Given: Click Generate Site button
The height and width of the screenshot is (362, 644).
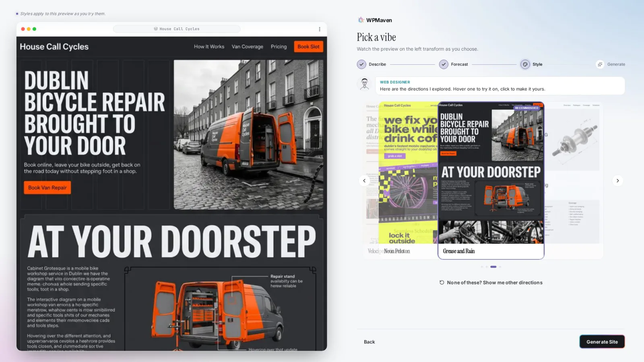Looking at the screenshot, I should pyautogui.click(x=602, y=342).
